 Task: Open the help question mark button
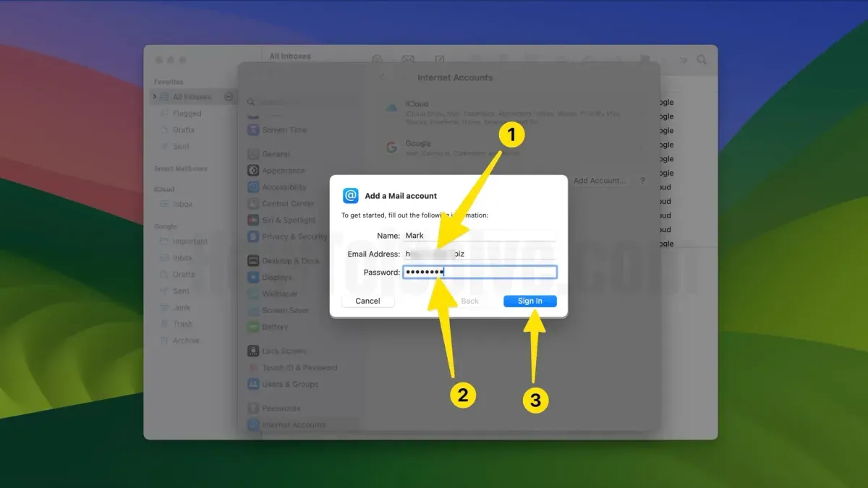[642, 181]
